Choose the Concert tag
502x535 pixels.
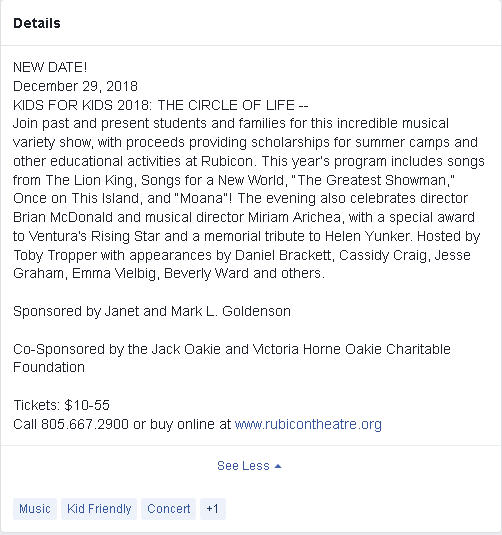point(169,509)
